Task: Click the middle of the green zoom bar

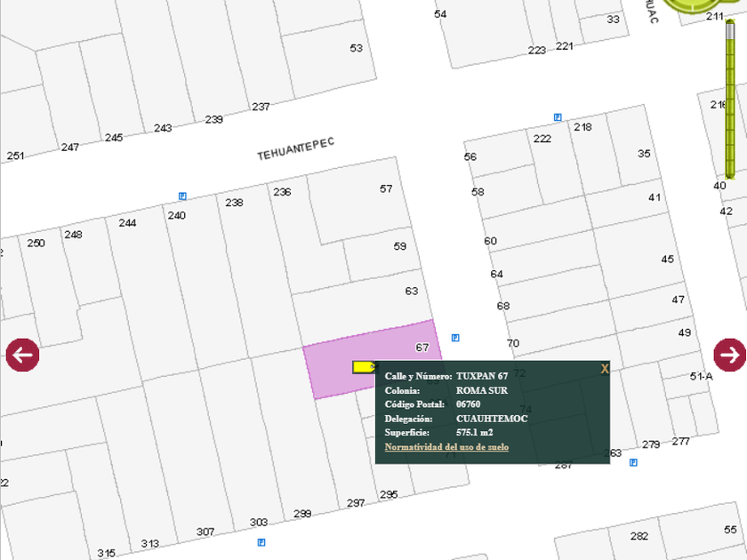Action: [729, 102]
